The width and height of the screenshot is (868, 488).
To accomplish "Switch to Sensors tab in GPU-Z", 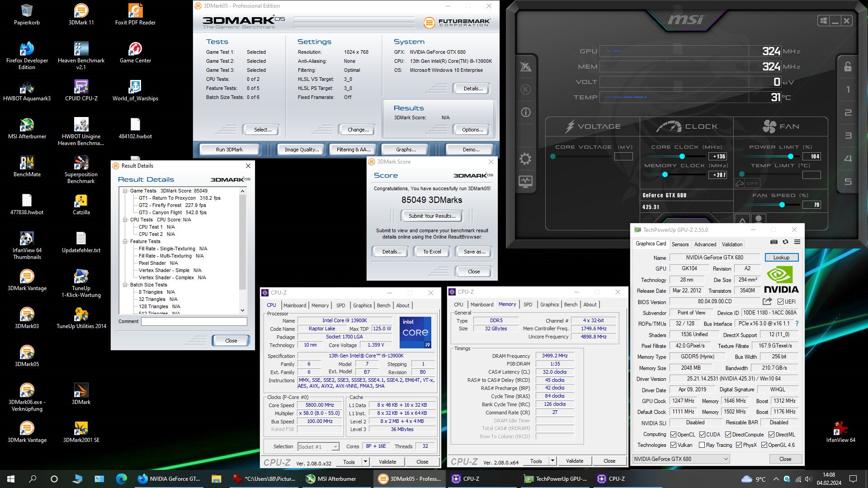I will click(x=680, y=244).
